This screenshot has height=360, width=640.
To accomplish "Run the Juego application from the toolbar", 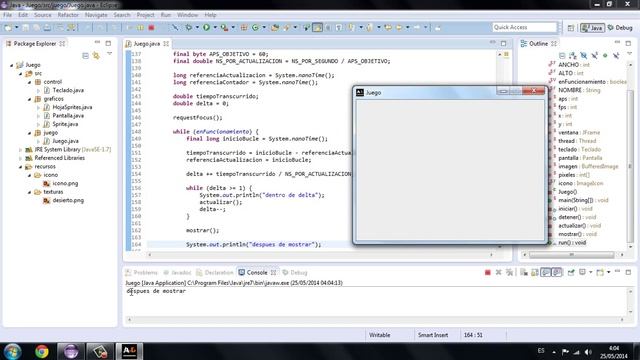I will click(x=207, y=27).
